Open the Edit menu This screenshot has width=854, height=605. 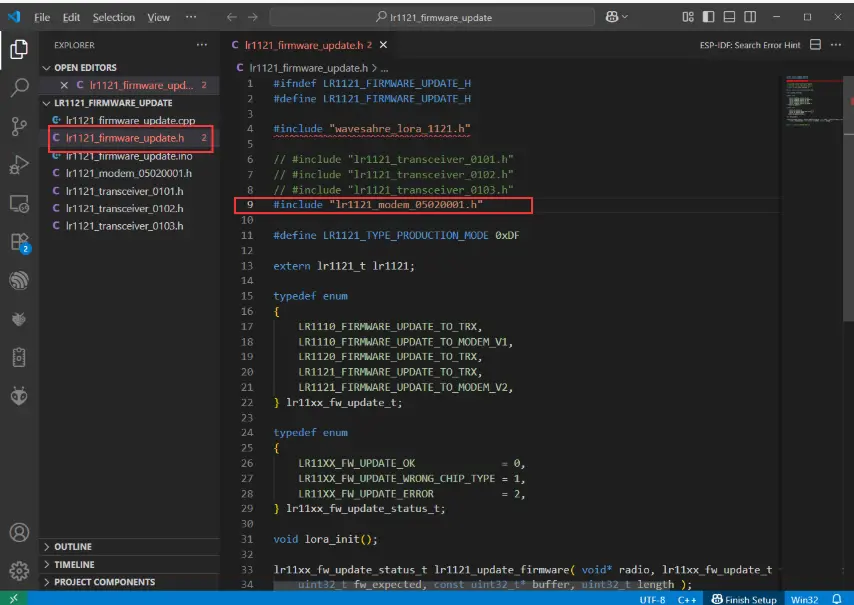pyautogui.click(x=71, y=17)
